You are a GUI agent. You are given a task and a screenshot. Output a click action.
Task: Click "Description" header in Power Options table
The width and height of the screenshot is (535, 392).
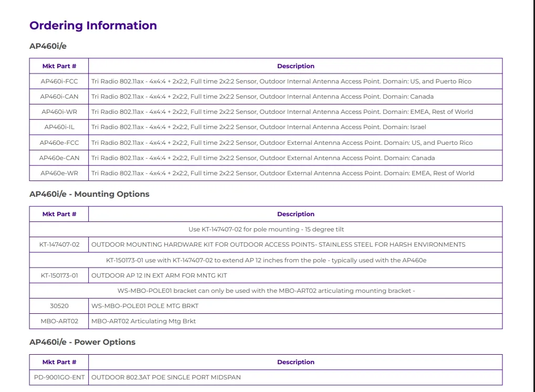pyautogui.click(x=296, y=362)
